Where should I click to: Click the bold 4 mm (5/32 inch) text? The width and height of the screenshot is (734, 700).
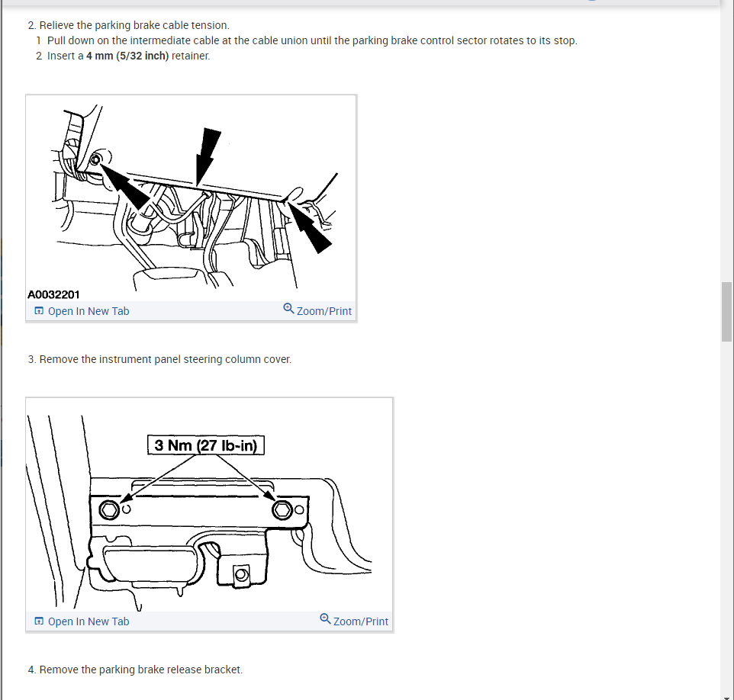click(x=127, y=56)
